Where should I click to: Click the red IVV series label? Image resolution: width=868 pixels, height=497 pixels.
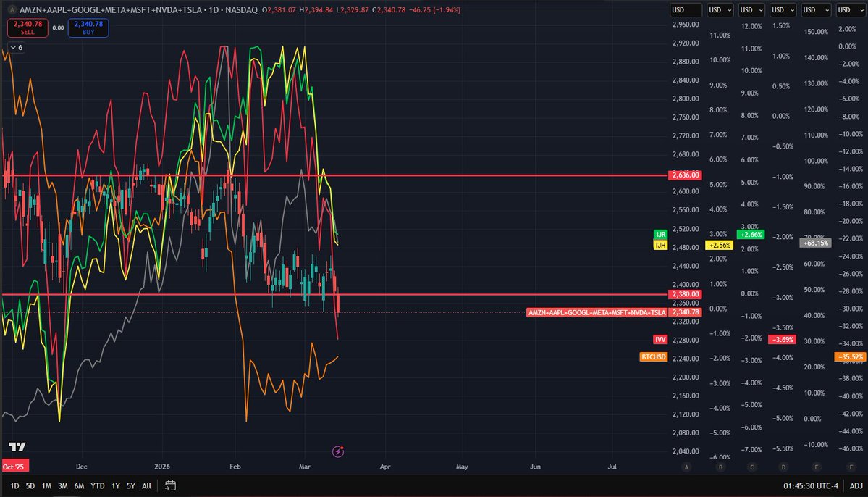click(660, 339)
